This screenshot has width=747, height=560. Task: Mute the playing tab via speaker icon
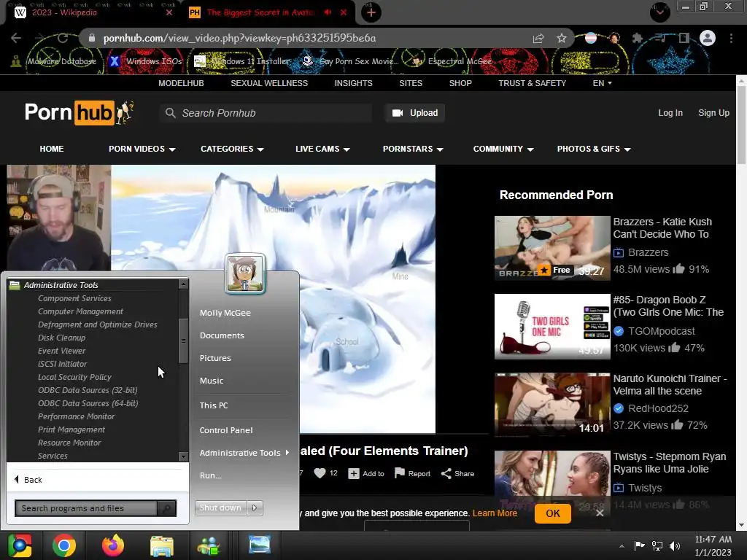point(328,12)
